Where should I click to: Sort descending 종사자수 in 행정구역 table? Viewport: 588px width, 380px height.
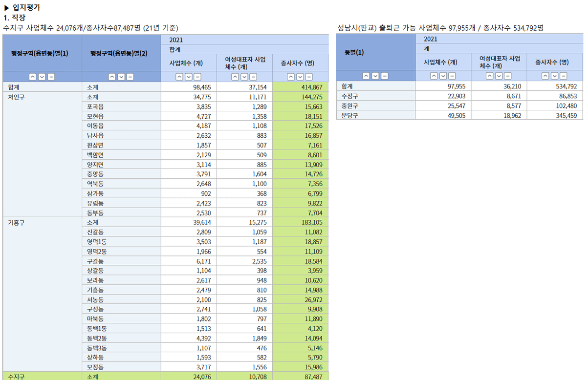300,77
